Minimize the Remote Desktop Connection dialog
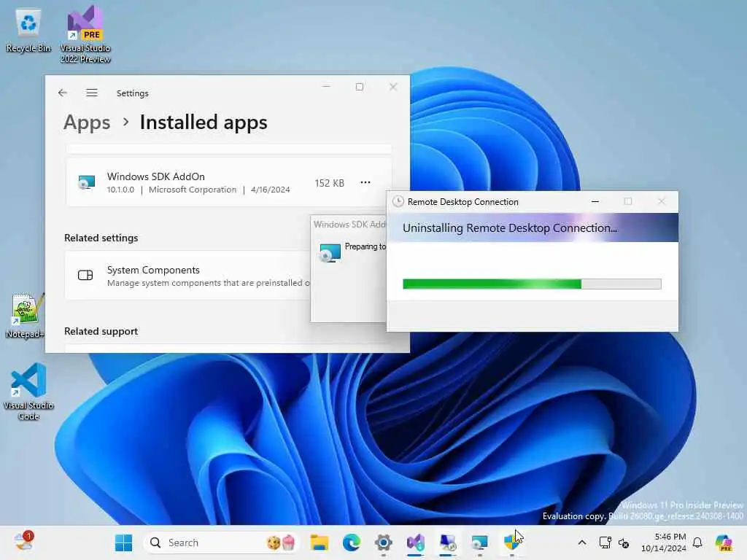Image resolution: width=747 pixels, height=560 pixels. pyautogui.click(x=595, y=201)
